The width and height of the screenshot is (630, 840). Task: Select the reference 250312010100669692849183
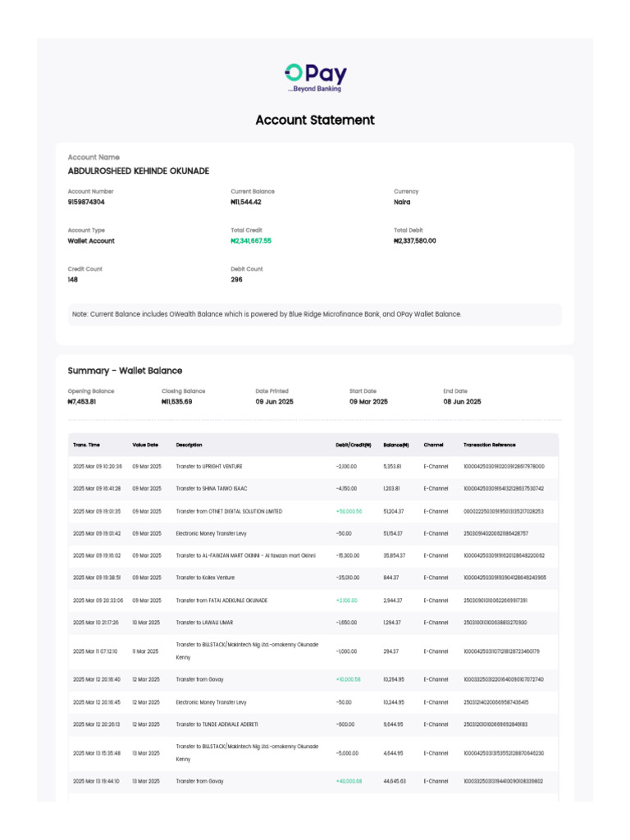tap(495, 724)
